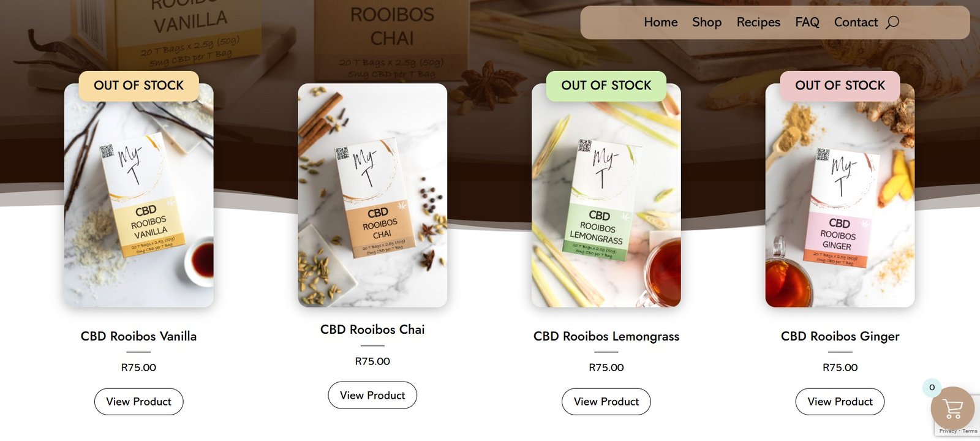The width and height of the screenshot is (980, 441).
Task: Click the cart item count badge
Action: (x=932, y=387)
